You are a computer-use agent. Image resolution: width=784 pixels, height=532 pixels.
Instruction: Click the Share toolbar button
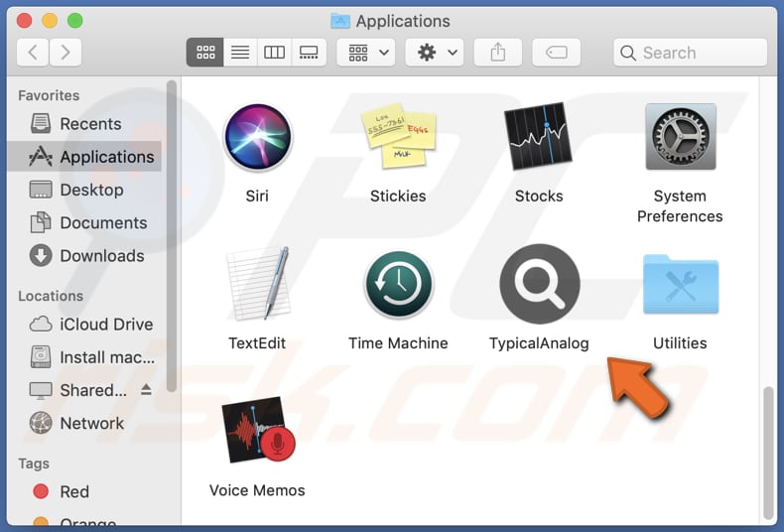497,52
